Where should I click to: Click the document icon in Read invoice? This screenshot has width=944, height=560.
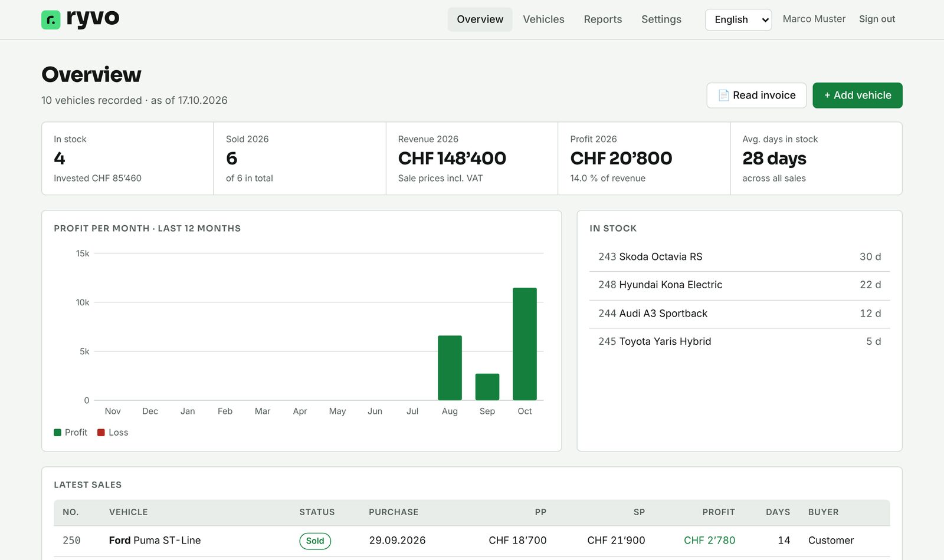pos(723,95)
